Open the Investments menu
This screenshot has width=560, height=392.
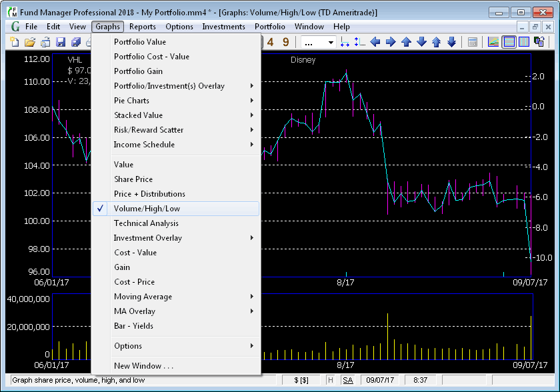(223, 27)
